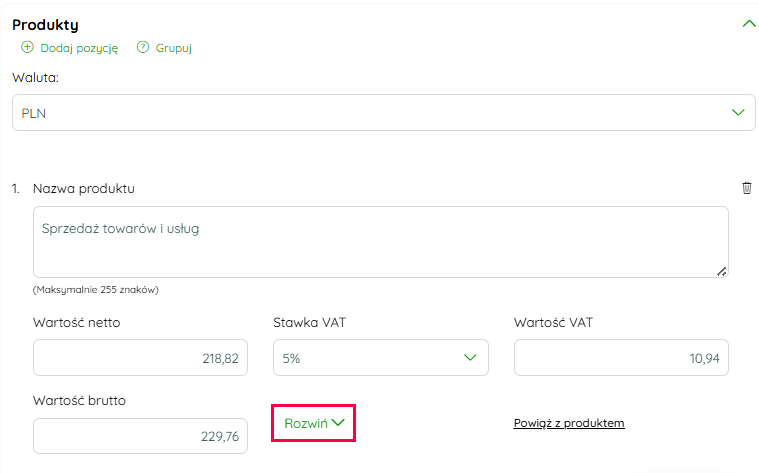Click into the Nazwa produktu text area
The image size is (759, 473).
380,242
